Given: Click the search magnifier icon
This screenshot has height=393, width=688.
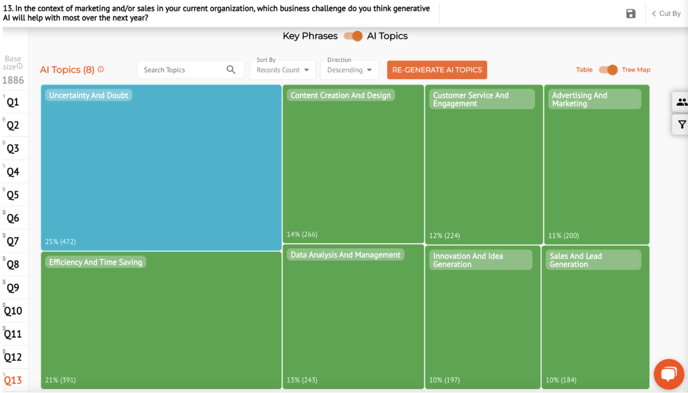Looking at the screenshot, I should [x=231, y=70].
